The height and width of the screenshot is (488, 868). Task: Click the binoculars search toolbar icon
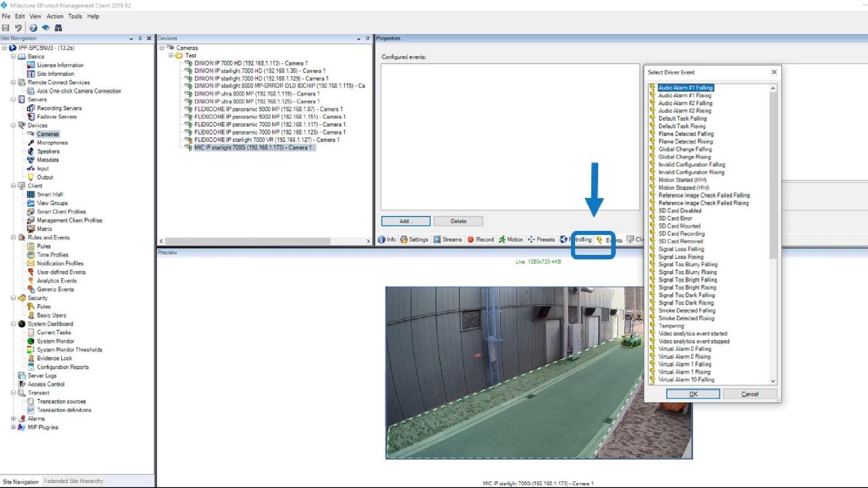58,28
